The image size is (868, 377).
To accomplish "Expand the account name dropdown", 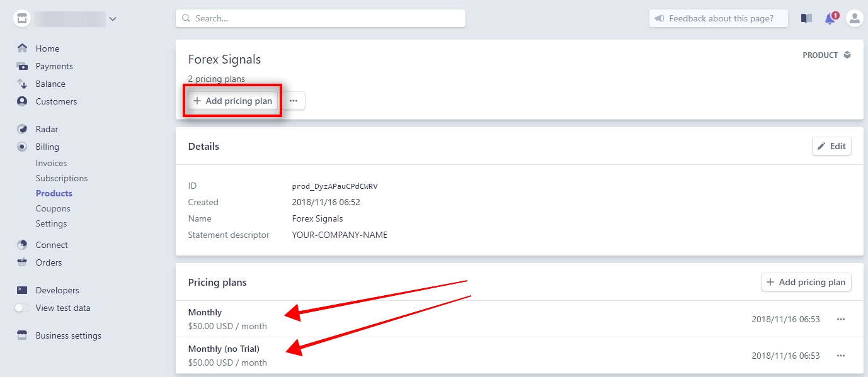I will (112, 18).
